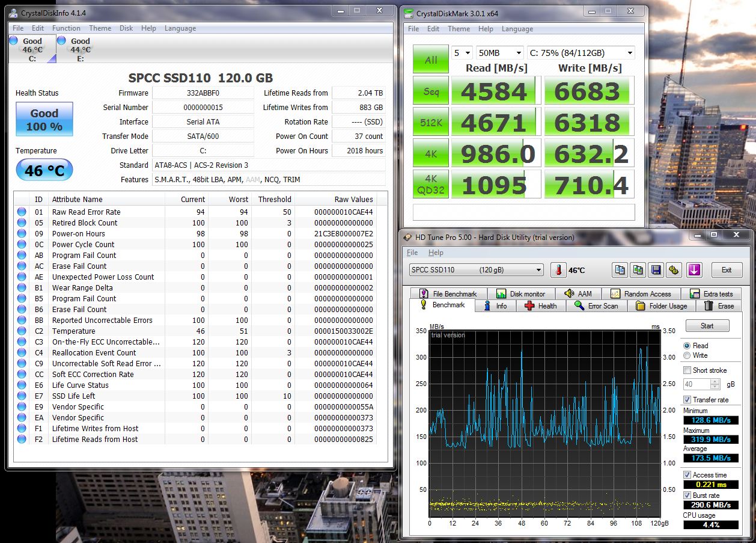
Task: Select the Life Curve Status orb
Action: (x=22, y=385)
